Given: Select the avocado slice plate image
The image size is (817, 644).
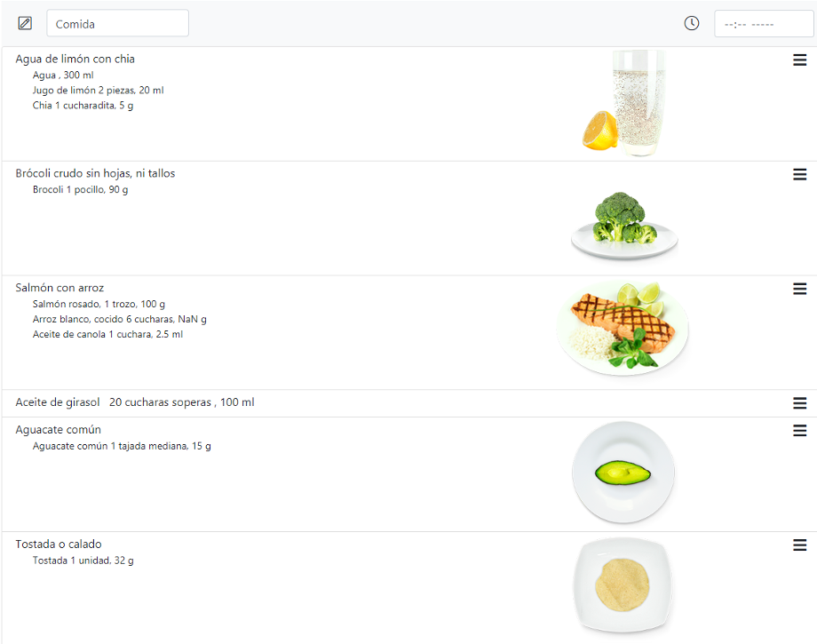Looking at the screenshot, I should pos(623,473).
